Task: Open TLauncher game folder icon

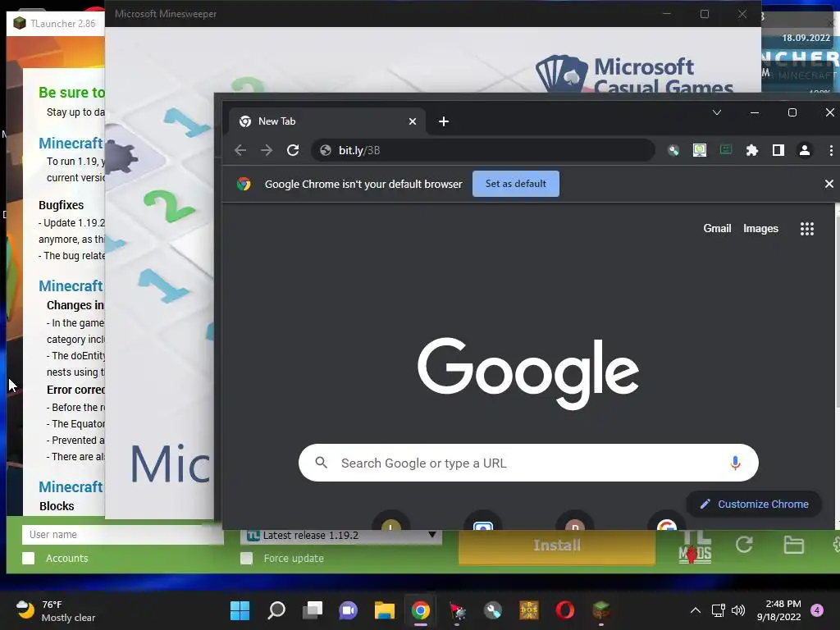Action: coord(793,545)
